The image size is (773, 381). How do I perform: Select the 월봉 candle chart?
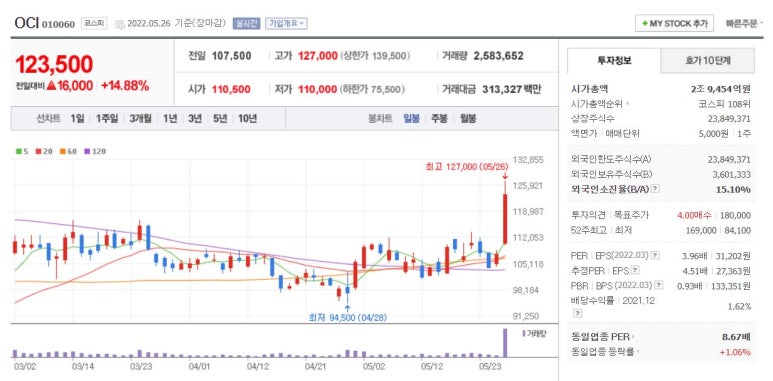coord(468,118)
